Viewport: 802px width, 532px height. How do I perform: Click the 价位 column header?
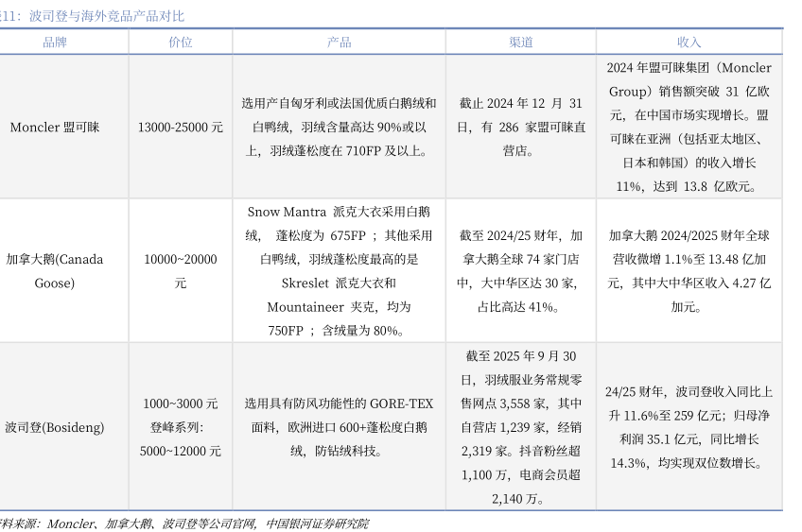tap(180, 43)
